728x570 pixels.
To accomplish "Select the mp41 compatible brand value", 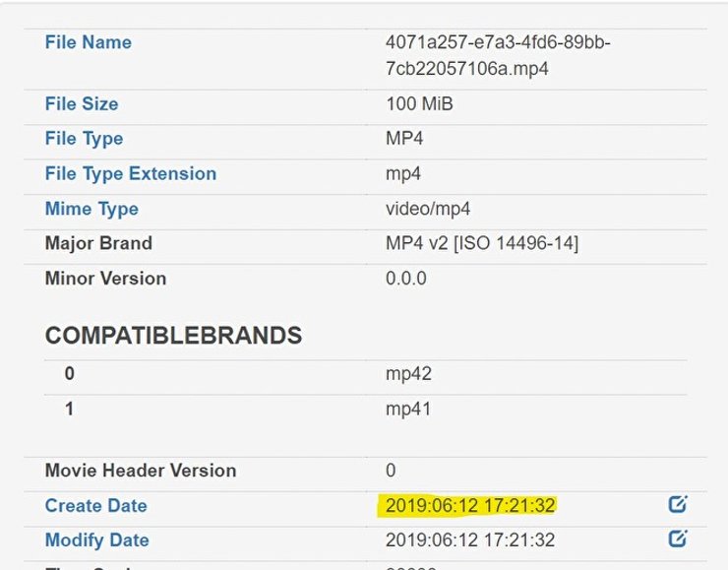I will point(408,409).
